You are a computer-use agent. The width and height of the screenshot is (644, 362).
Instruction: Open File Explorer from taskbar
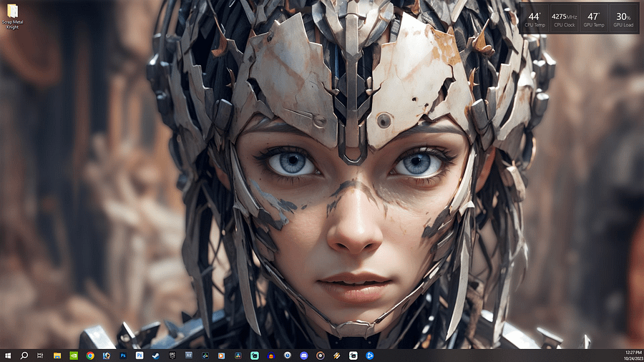click(57, 356)
